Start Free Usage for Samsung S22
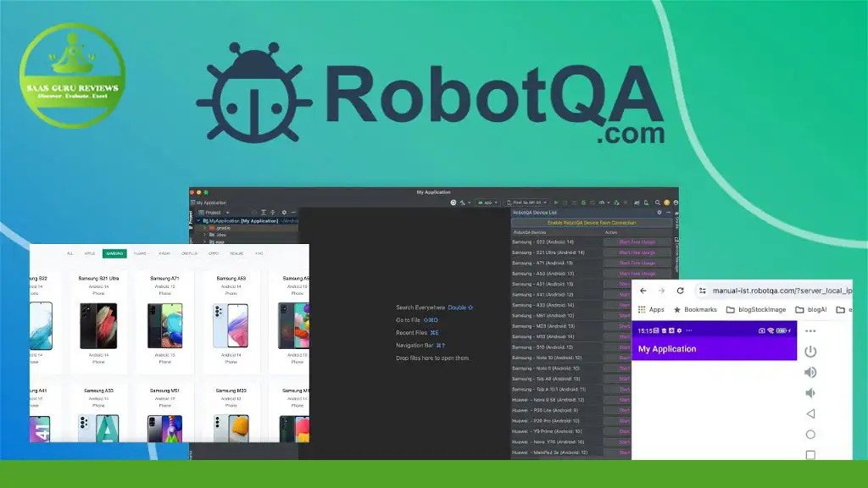Viewport: 868px width, 488px height. (x=637, y=241)
